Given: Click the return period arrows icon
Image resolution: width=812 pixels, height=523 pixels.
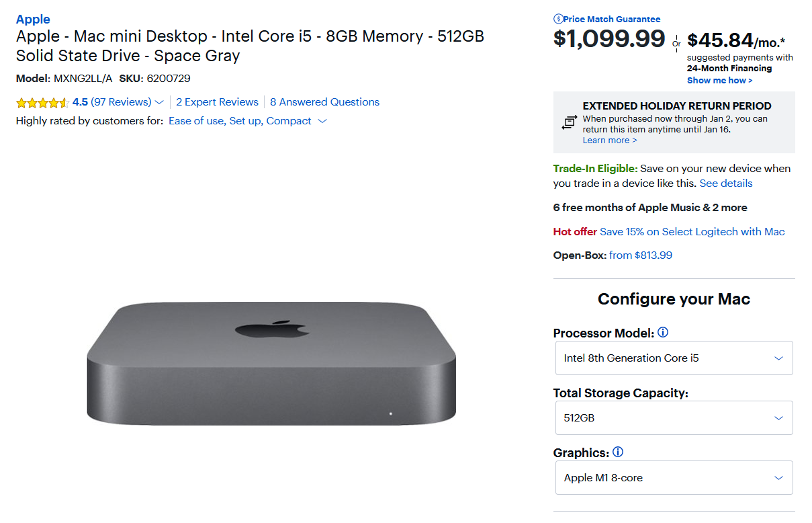Looking at the screenshot, I should 570,122.
